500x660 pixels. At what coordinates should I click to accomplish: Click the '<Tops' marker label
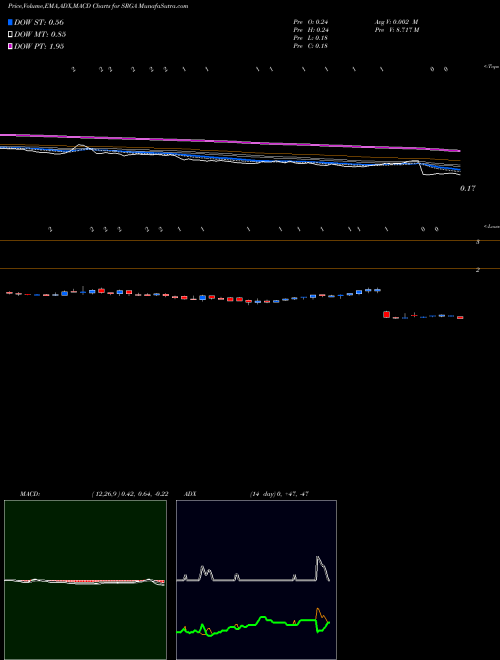492,67
